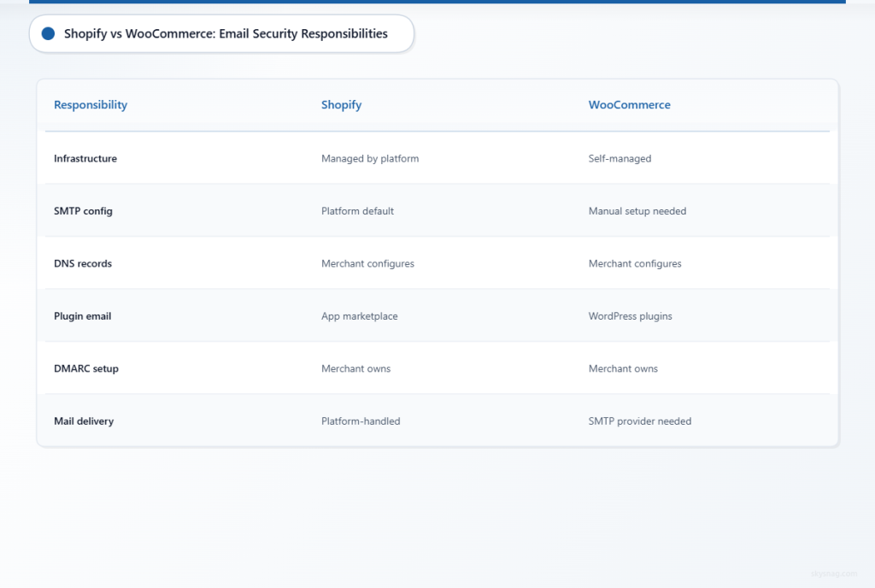Click the 'App marketplace' cell

pos(360,315)
